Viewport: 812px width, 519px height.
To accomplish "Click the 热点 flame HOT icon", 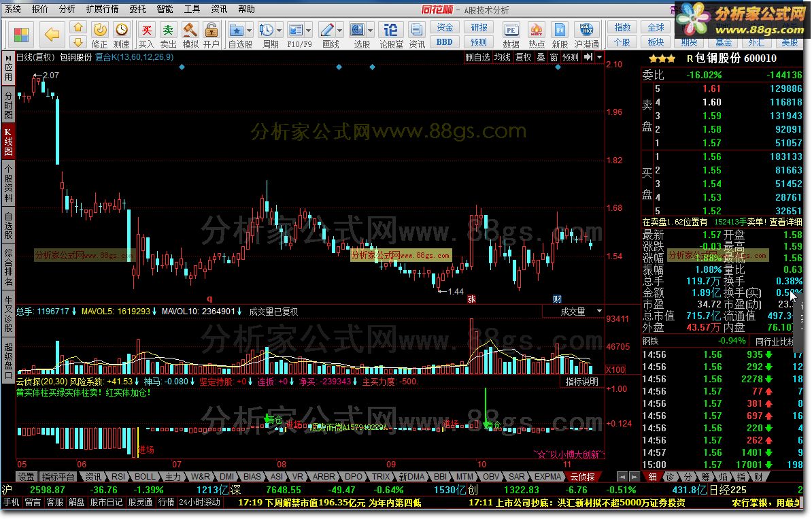I will click(537, 30).
